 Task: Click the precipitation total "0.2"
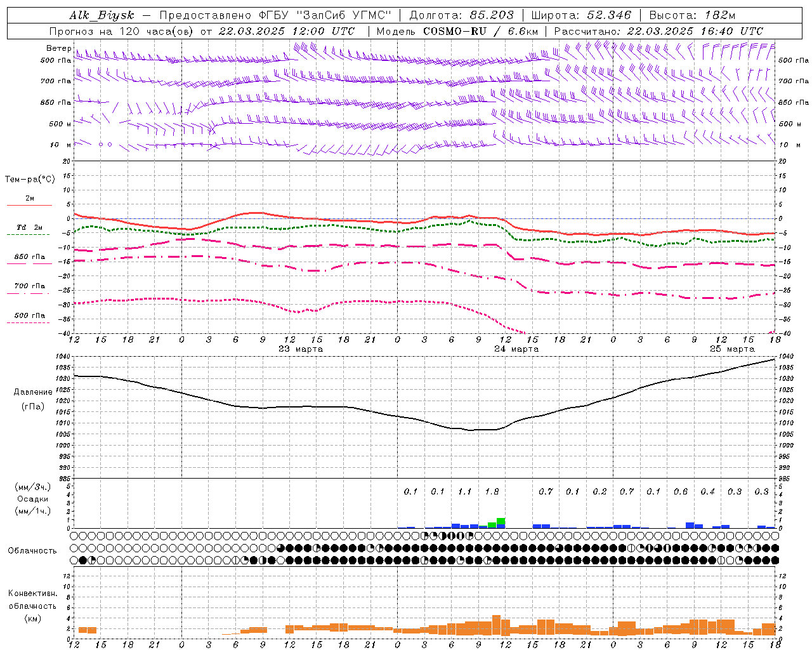pyautogui.click(x=600, y=492)
